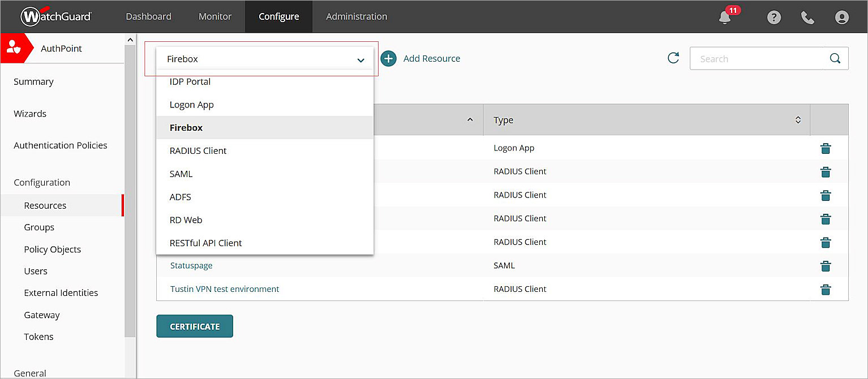Click the CERTIFICATE button

coord(195,326)
